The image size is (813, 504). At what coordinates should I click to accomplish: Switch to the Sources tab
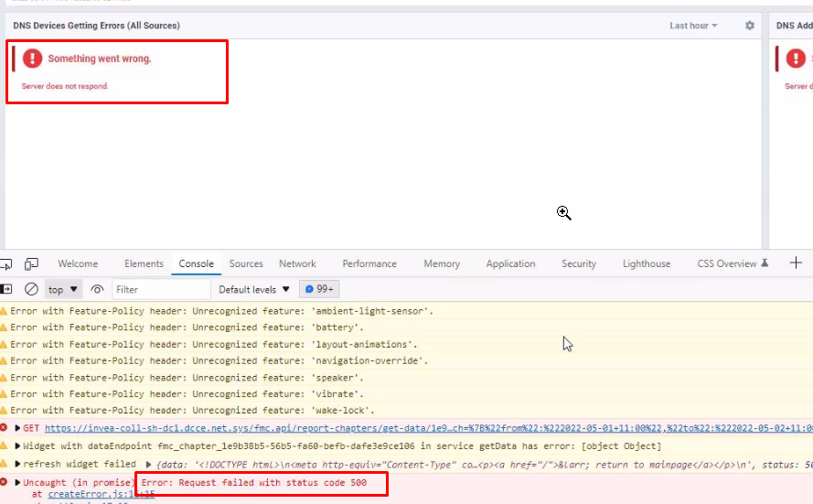[x=246, y=263]
